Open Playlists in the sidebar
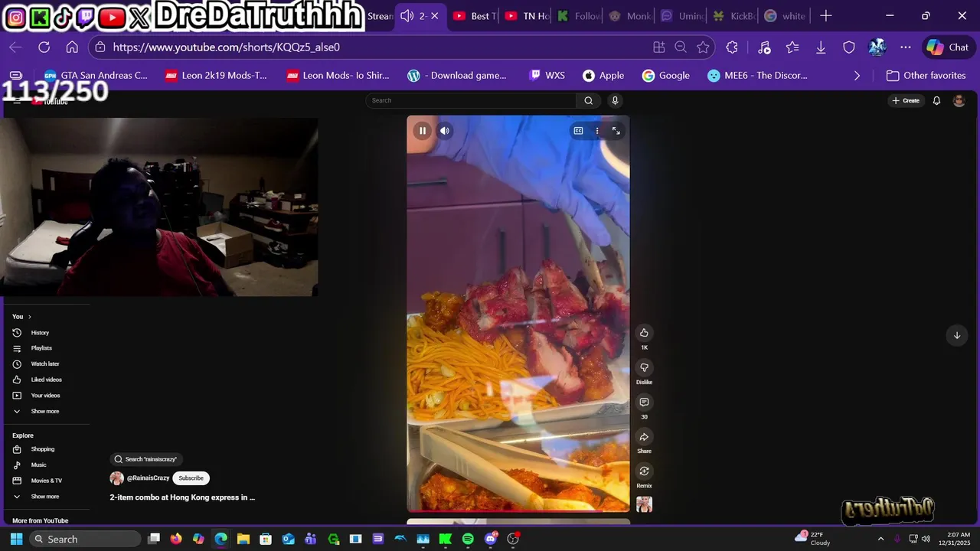Viewport: 980px width, 551px height. [x=46, y=348]
